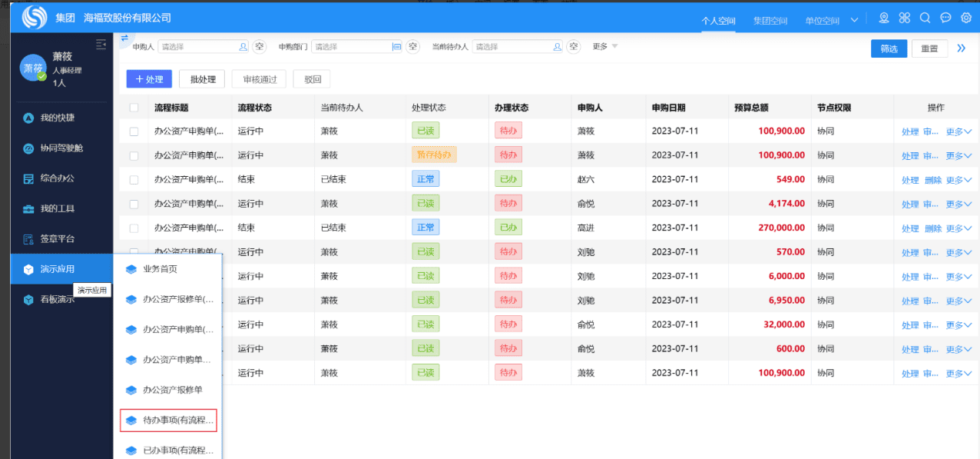Click the 已办事项 layers icon
The height and width of the screenshot is (459, 980).
click(x=131, y=451)
